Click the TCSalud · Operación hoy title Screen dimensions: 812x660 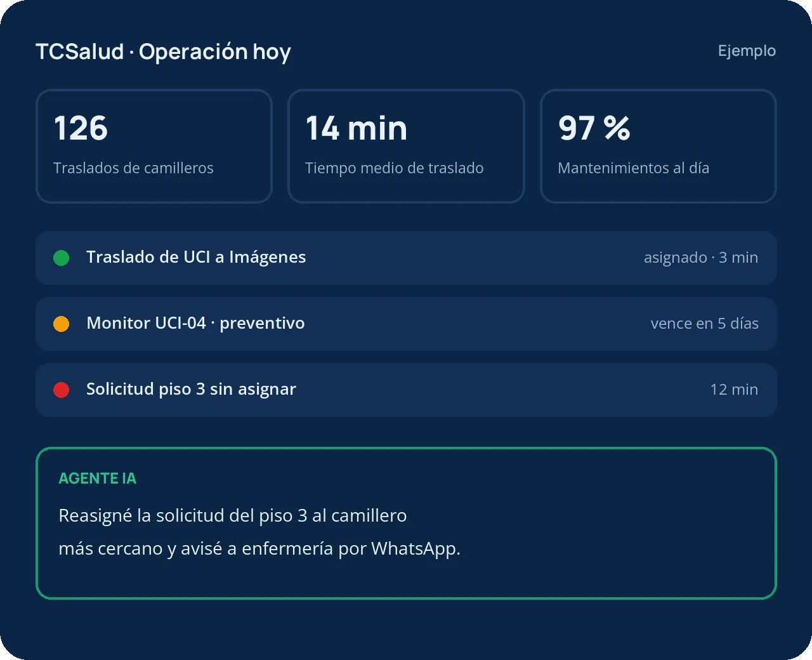click(x=163, y=52)
